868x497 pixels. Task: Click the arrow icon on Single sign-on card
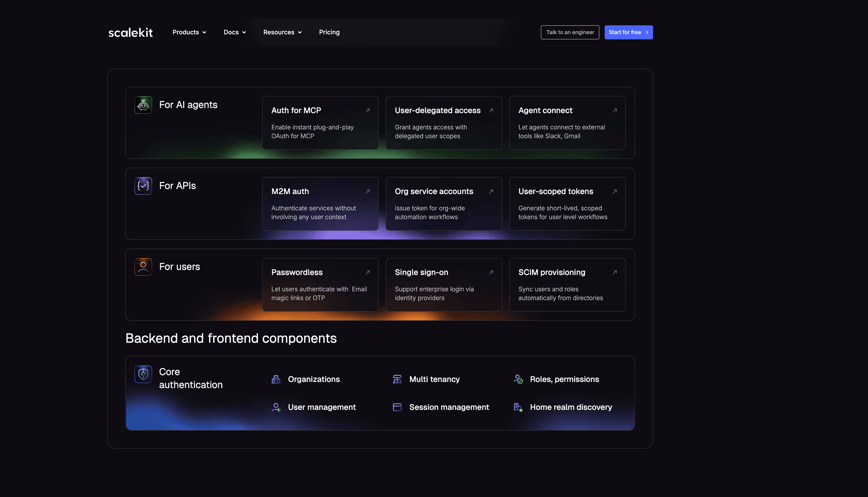coord(491,272)
